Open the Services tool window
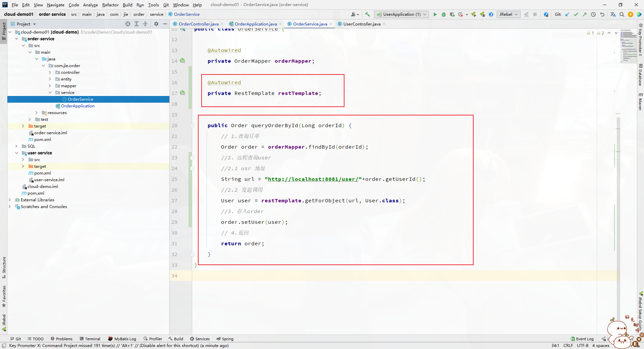The width and height of the screenshot is (644, 349). pyautogui.click(x=200, y=339)
